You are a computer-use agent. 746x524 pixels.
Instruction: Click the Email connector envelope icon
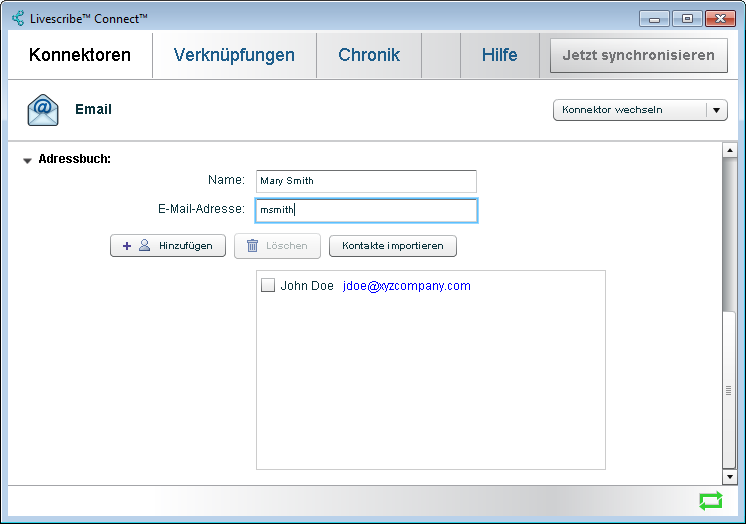pyautogui.click(x=43, y=110)
